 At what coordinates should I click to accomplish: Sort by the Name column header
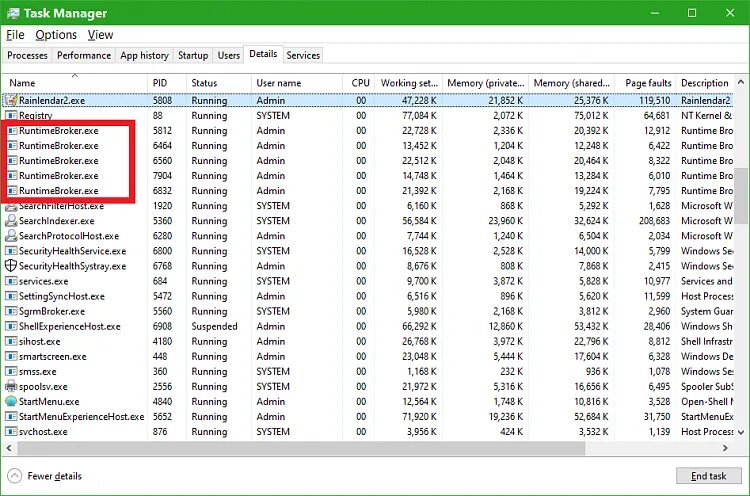(75, 83)
